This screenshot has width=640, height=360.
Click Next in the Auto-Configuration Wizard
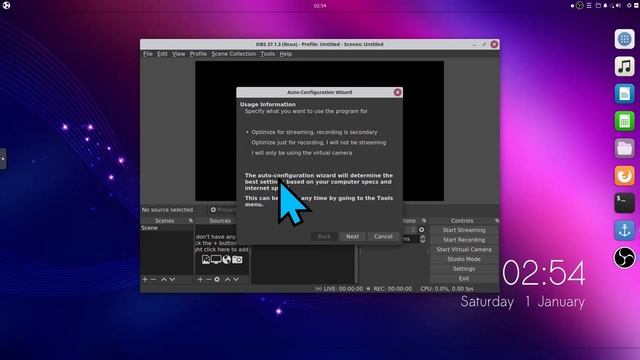pyautogui.click(x=352, y=236)
